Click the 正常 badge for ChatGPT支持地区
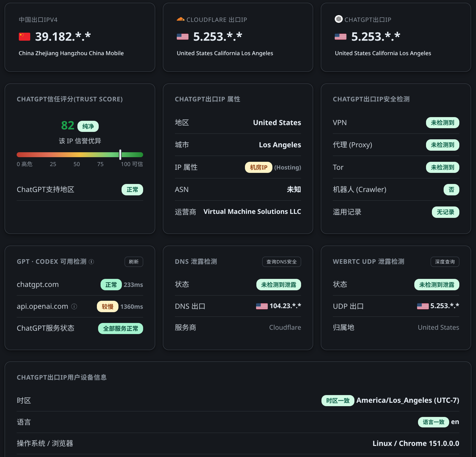The width and height of the screenshot is (476, 457). point(132,190)
